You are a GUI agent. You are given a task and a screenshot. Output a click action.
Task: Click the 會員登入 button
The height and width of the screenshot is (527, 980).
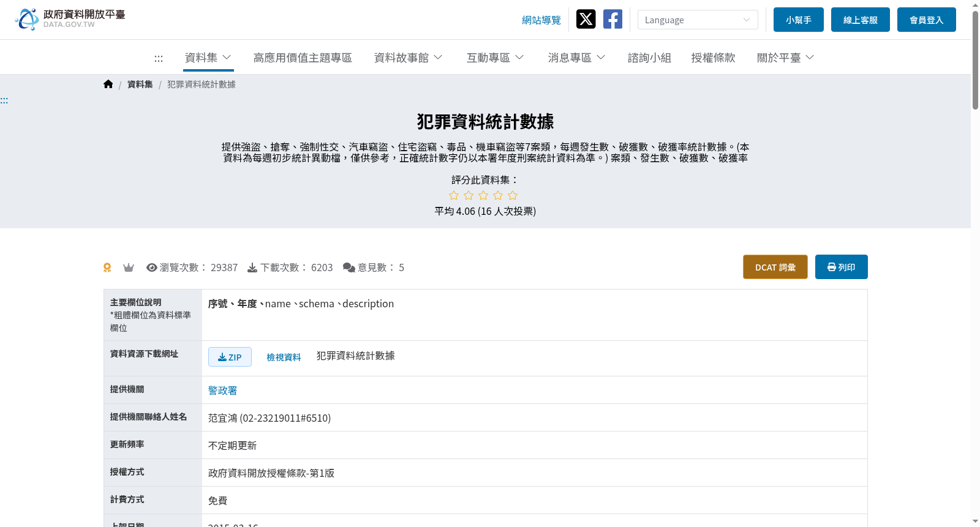tap(927, 20)
